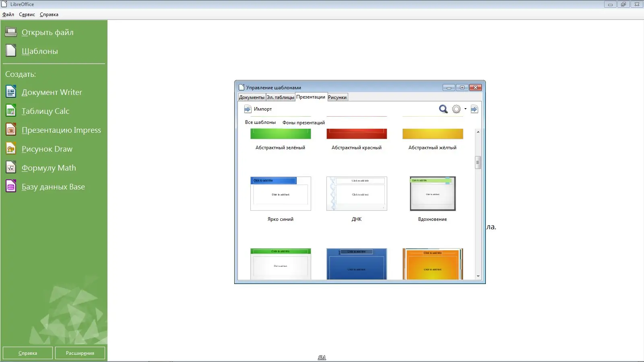The image size is (644, 362).
Task: Switch to the Документы tab
Action: 252,97
